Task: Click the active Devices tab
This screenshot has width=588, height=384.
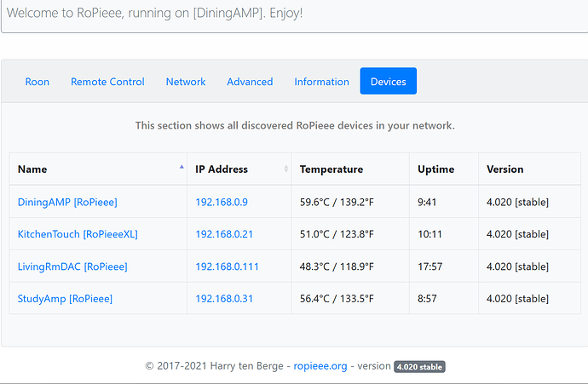Action: (x=388, y=82)
